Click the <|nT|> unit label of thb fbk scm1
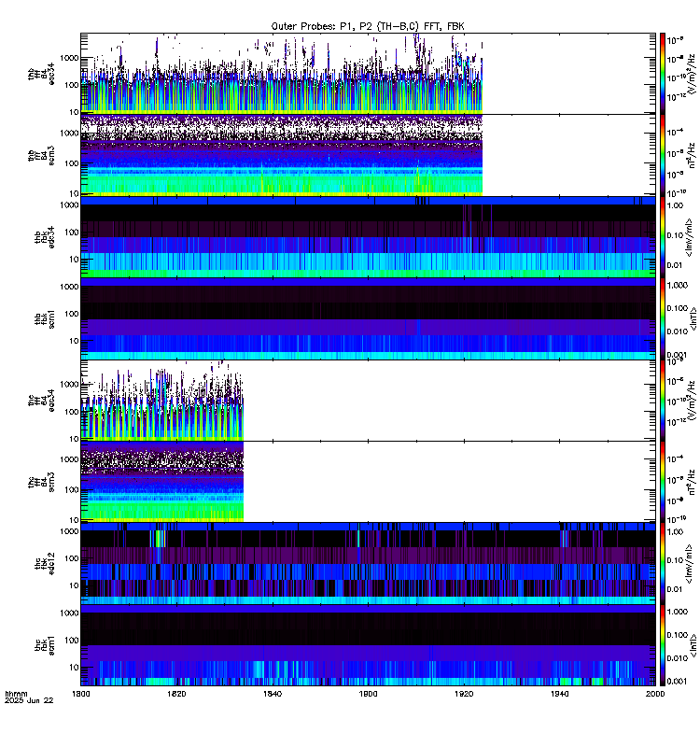 click(693, 319)
